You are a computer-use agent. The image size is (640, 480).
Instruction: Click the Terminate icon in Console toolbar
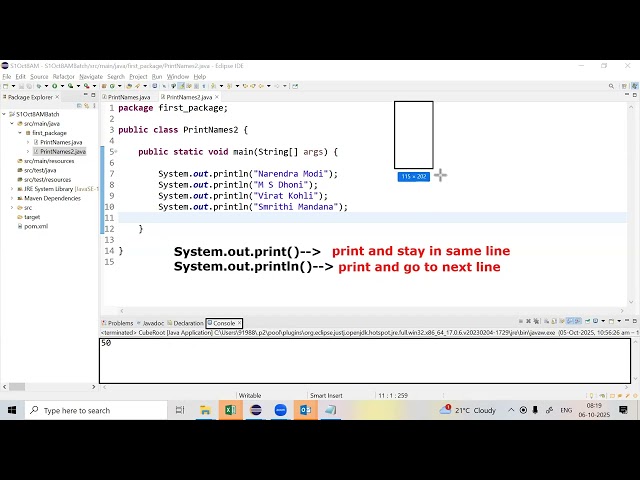pos(521,321)
